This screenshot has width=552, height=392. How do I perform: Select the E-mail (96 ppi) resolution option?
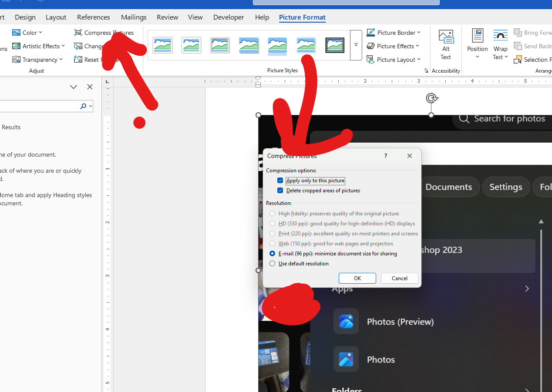click(x=273, y=254)
